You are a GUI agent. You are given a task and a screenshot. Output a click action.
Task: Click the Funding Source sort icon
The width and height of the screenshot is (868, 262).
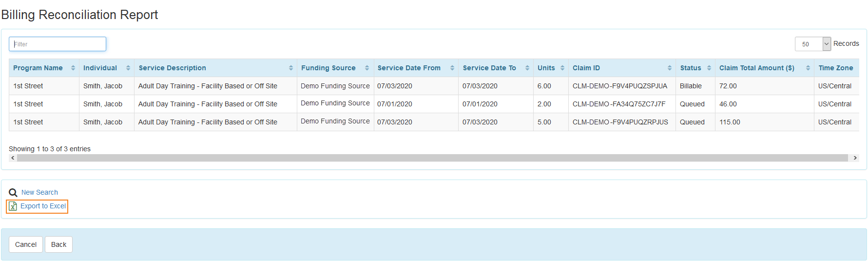[367, 68]
